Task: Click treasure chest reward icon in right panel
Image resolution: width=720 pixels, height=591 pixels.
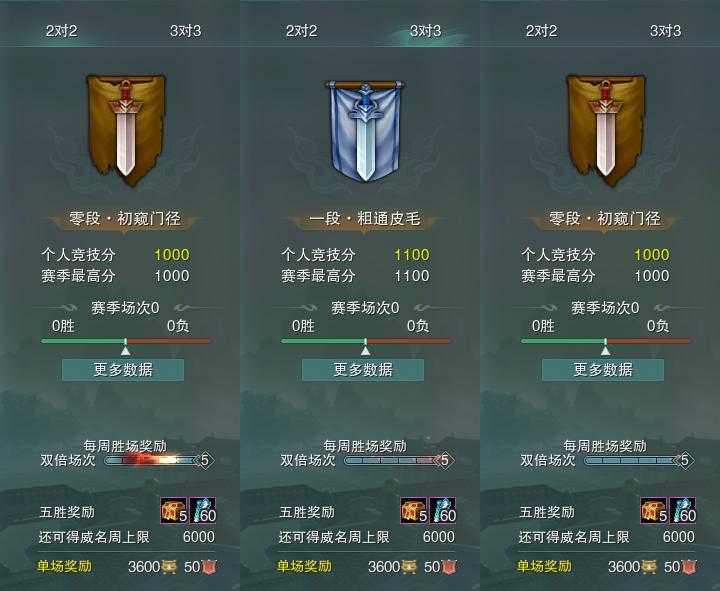Action: point(654,510)
